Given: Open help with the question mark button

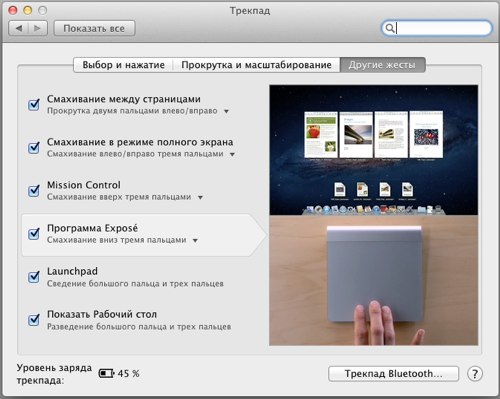Looking at the screenshot, I should click(x=475, y=374).
